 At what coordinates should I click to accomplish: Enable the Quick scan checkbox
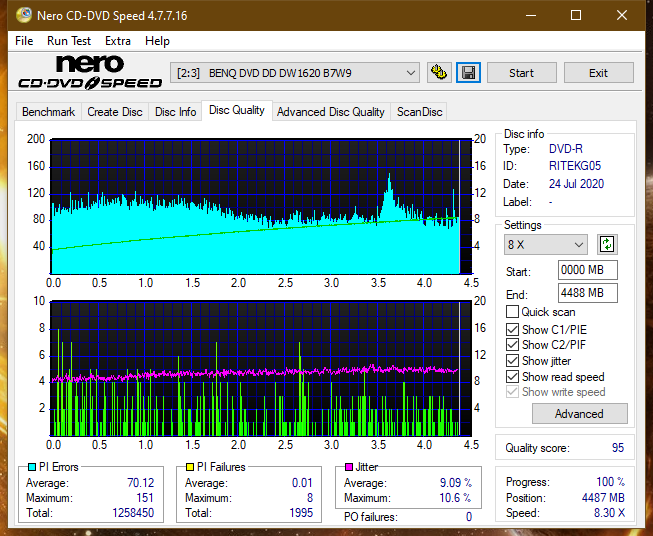click(512, 312)
